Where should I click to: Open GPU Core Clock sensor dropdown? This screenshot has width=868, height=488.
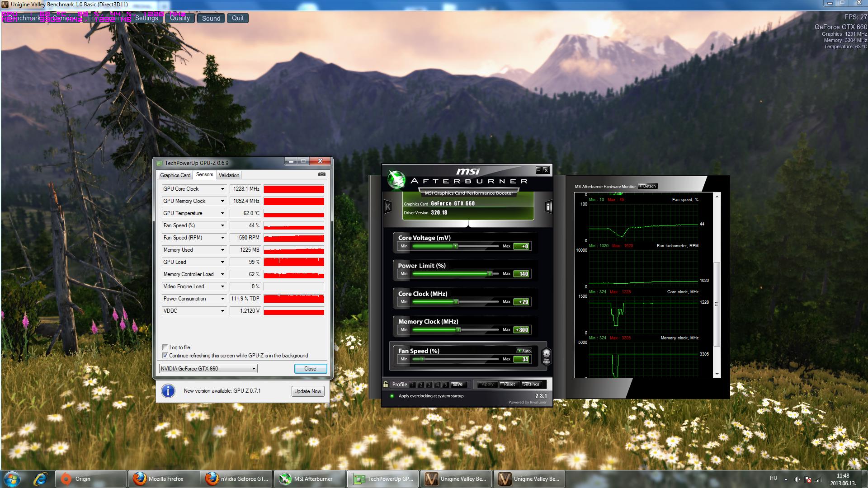222,189
